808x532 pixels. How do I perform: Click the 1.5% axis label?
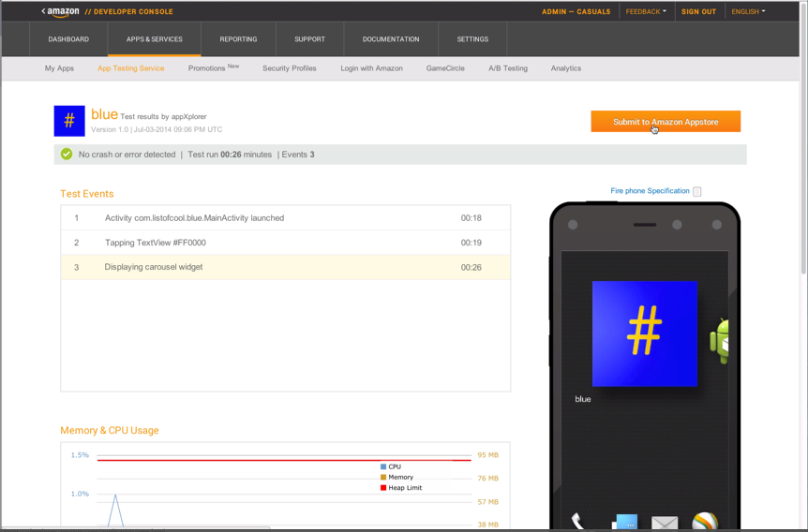[x=80, y=455]
